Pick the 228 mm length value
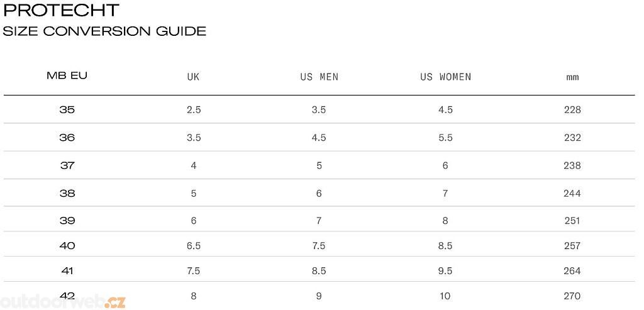The height and width of the screenshot is (310, 644). point(572,109)
